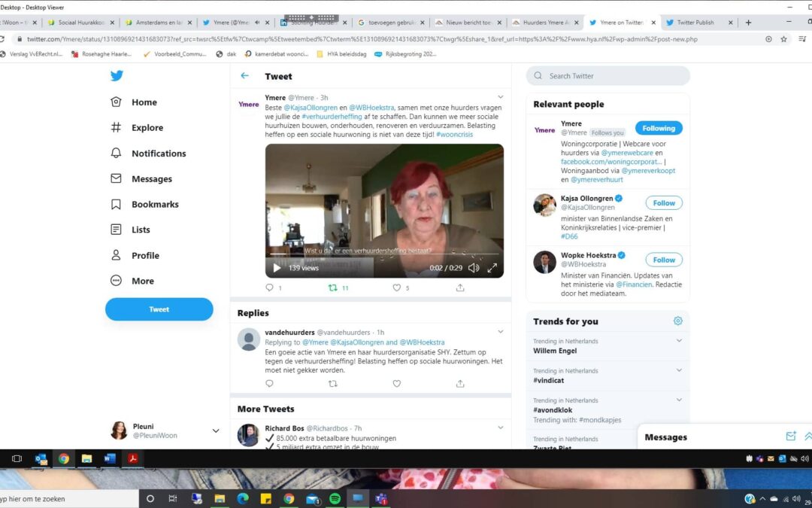The height and width of the screenshot is (508, 812).
Task: Expand the Willem Engel trend chevron
Action: point(679,341)
